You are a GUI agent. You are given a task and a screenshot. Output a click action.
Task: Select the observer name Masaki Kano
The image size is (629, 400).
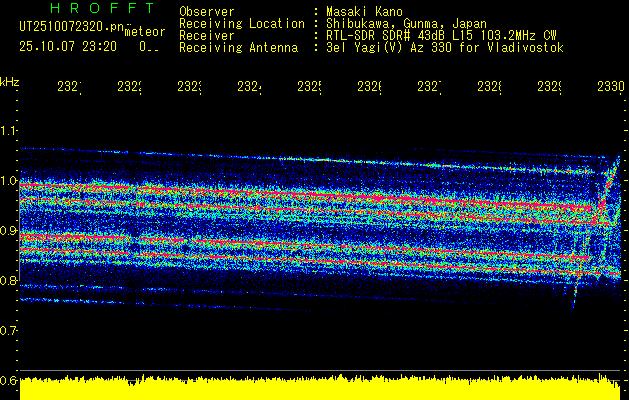click(x=364, y=12)
